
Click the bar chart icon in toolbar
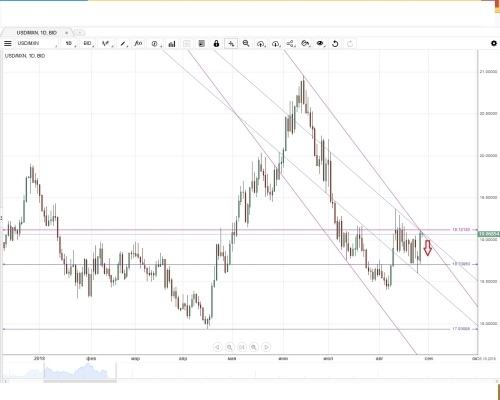(x=172, y=44)
